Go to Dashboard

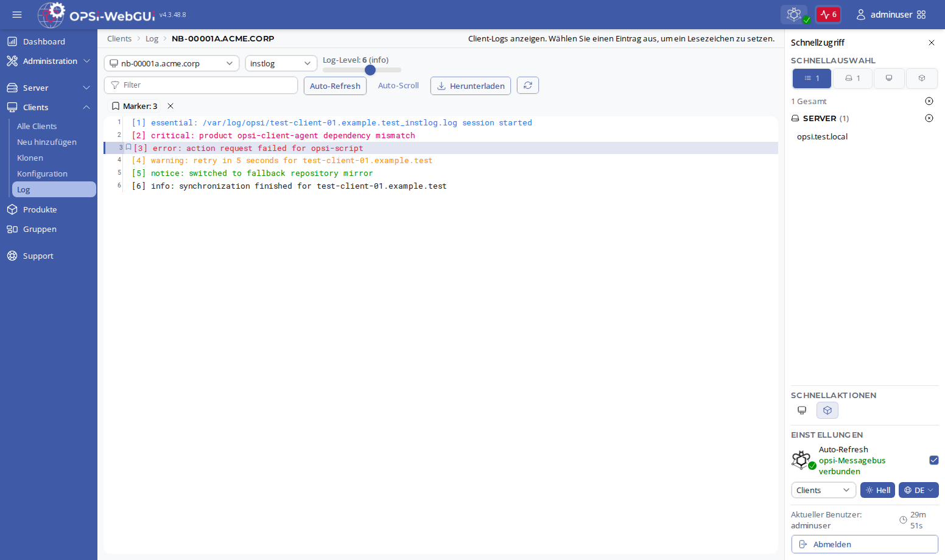tap(49, 41)
